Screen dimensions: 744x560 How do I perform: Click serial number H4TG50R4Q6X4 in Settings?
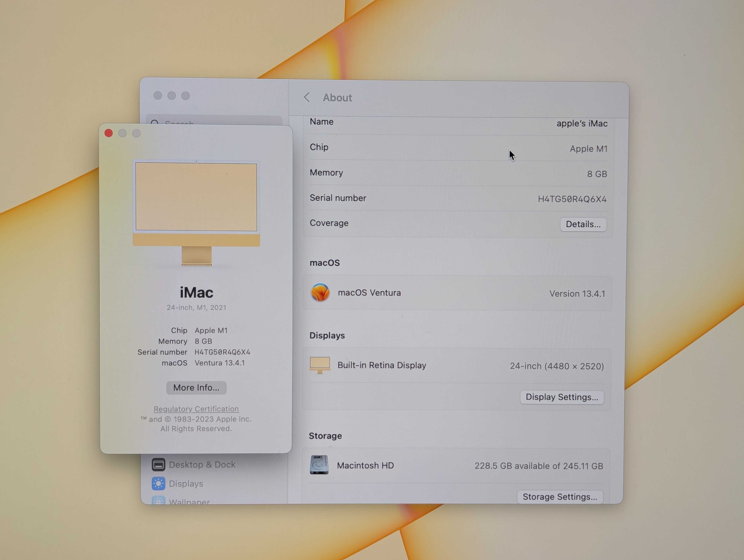point(572,199)
